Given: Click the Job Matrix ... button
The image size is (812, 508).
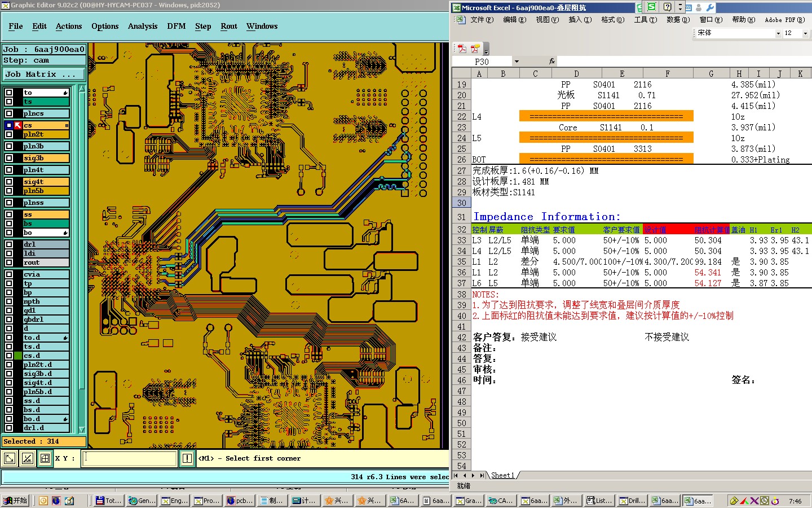Looking at the screenshot, I should pos(44,74).
